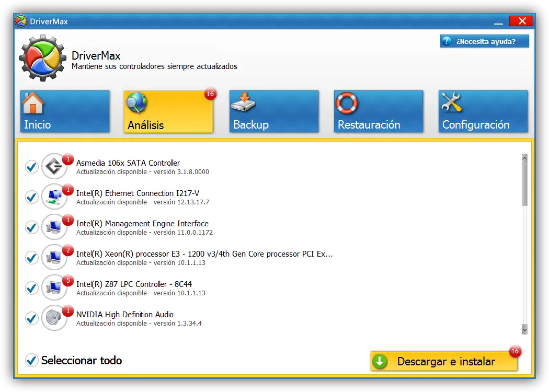Click the lifebuoy icon on Restauración

[x=347, y=103]
